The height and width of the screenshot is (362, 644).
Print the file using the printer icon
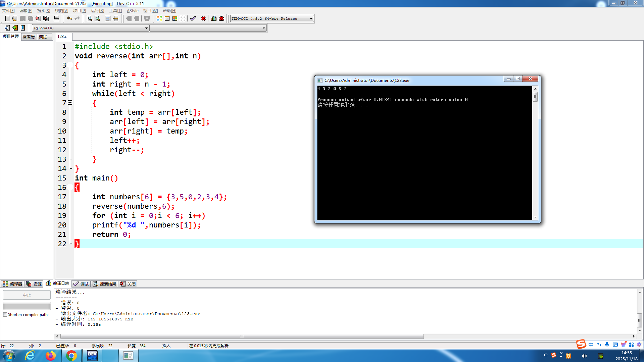coord(56,18)
